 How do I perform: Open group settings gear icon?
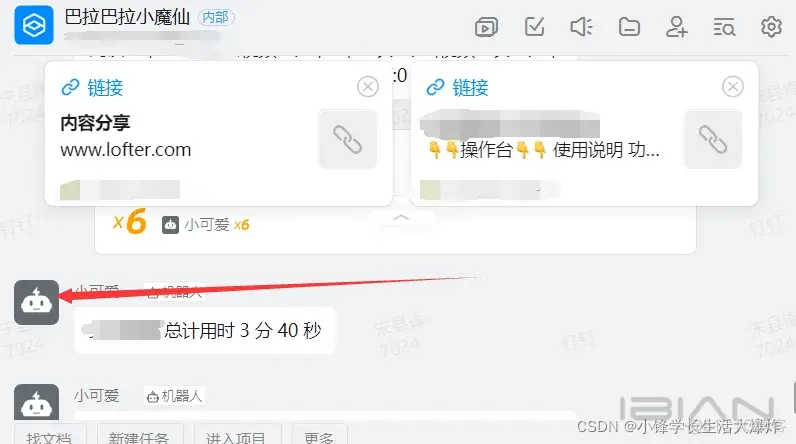point(771,26)
